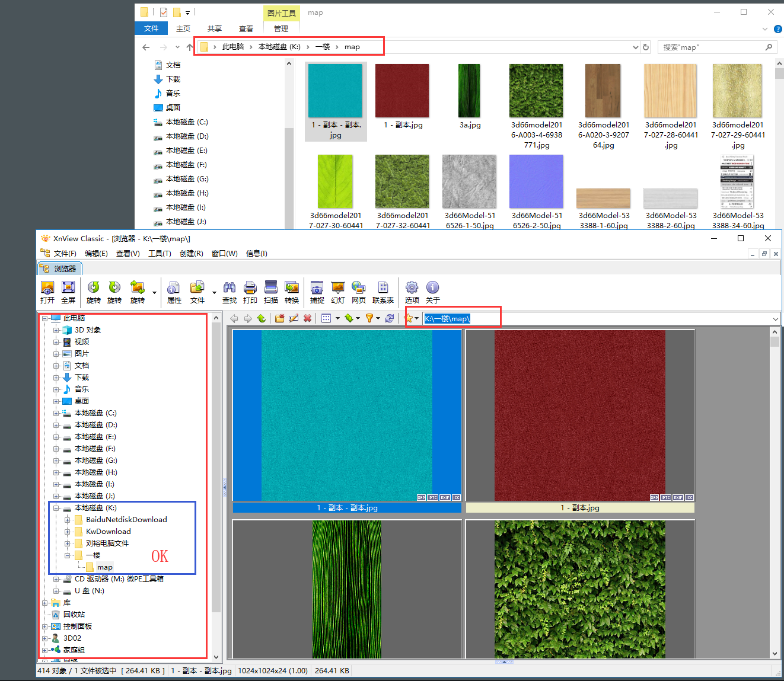Click the 全屏 fullscreen icon
This screenshot has height=681, width=784.
68,288
